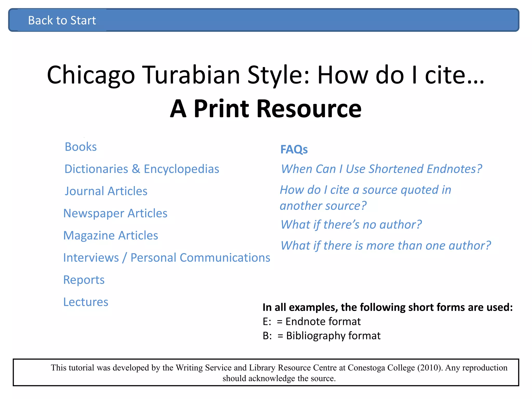
Task: Open Interviews / Personal Communications link
Action: (x=167, y=258)
